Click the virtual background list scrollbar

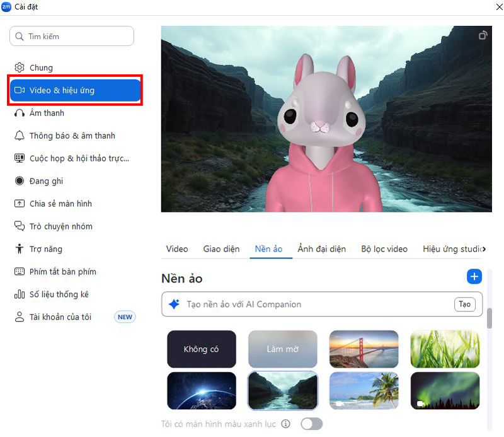(x=490, y=317)
